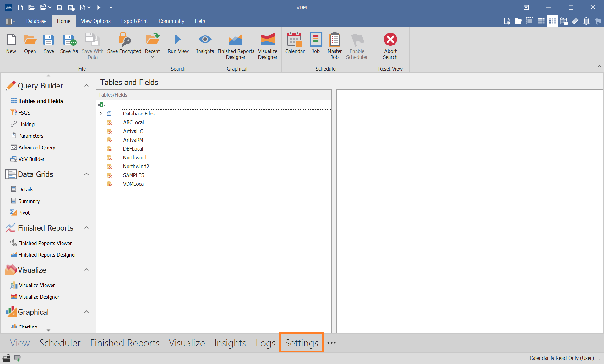Expand the Database Files tree node
Image resolution: width=604 pixels, height=364 pixels.
pyautogui.click(x=101, y=114)
